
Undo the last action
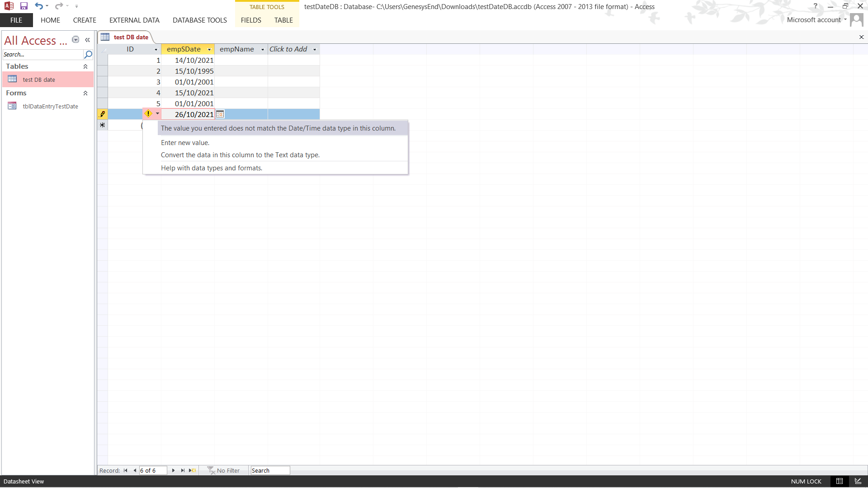(x=39, y=6)
